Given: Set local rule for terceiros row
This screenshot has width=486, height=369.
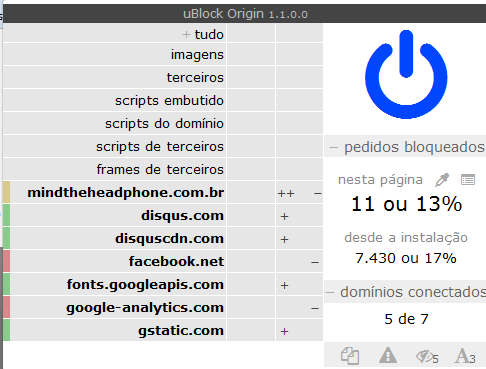Looking at the screenshot, I should coord(299,77).
